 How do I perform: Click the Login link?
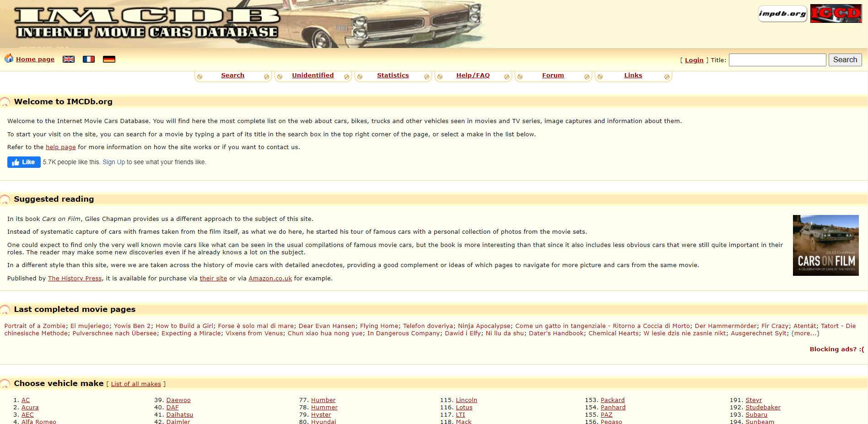694,60
